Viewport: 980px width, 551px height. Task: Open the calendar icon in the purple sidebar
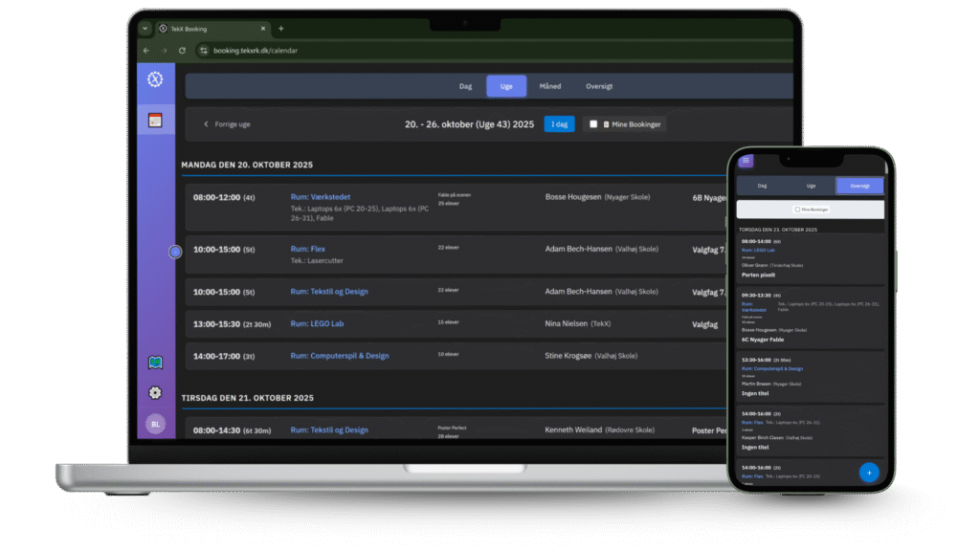tap(154, 119)
